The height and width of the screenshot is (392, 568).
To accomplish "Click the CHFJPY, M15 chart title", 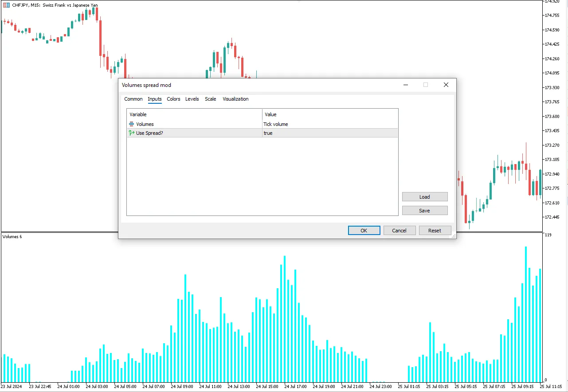I will [55, 5].
